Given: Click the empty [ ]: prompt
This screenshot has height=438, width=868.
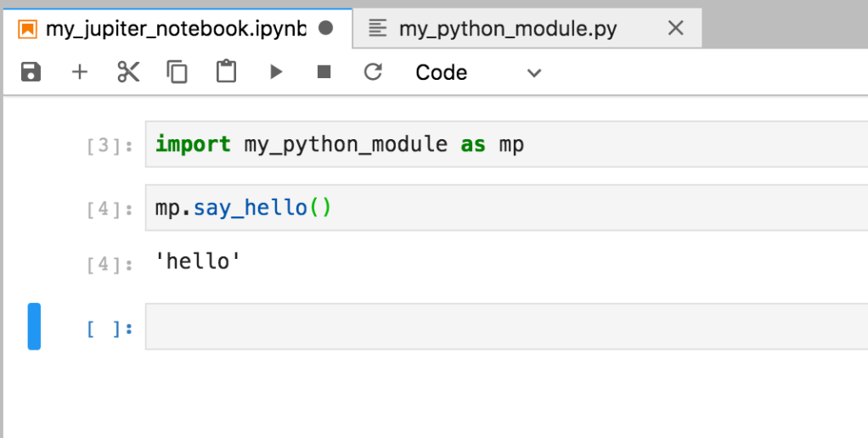Looking at the screenshot, I should (x=110, y=328).
